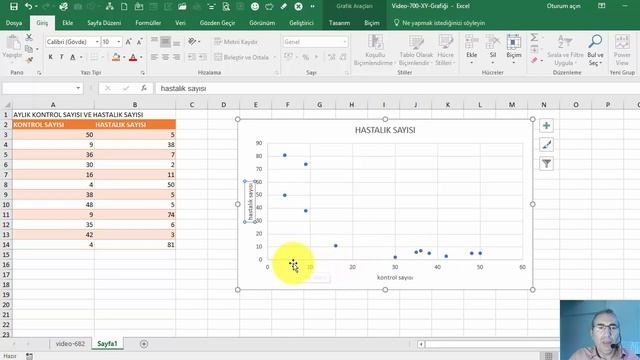Viewport: 640px width, 360px height.
Task: Click the horizontal scrollbar left arrow
Action: pyautogui.click(x=421, y=344)
